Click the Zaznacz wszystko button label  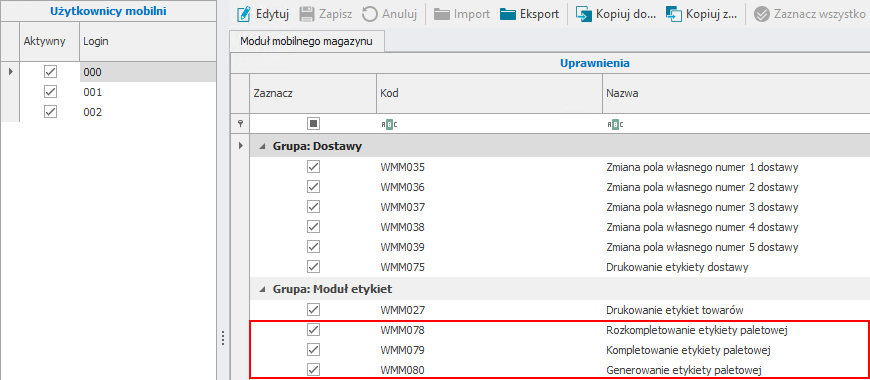(x=820, y=14)
